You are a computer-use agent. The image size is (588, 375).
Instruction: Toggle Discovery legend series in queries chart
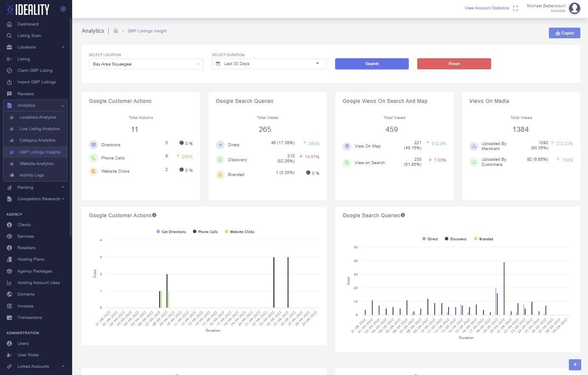(x=456, y=239)
